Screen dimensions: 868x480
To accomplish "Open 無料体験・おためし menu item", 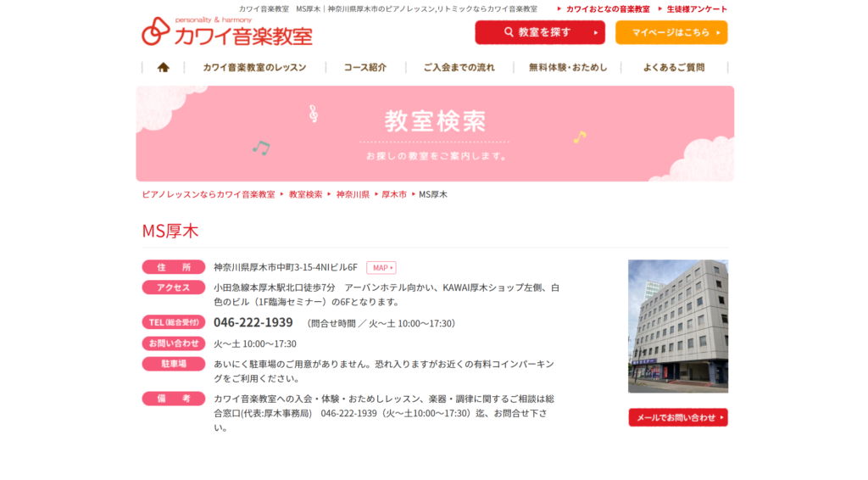I will (x=568, y=68).
